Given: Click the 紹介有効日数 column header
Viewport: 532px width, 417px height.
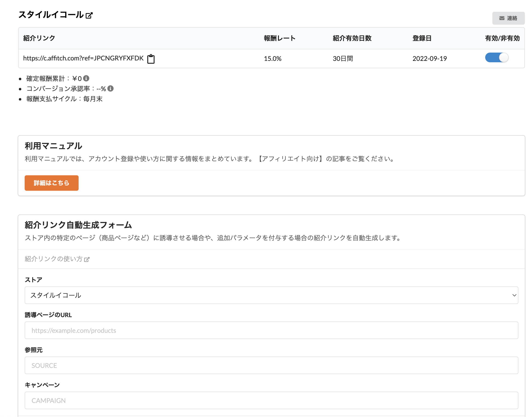Looking at the screenshot, I should tap(352, 38).
